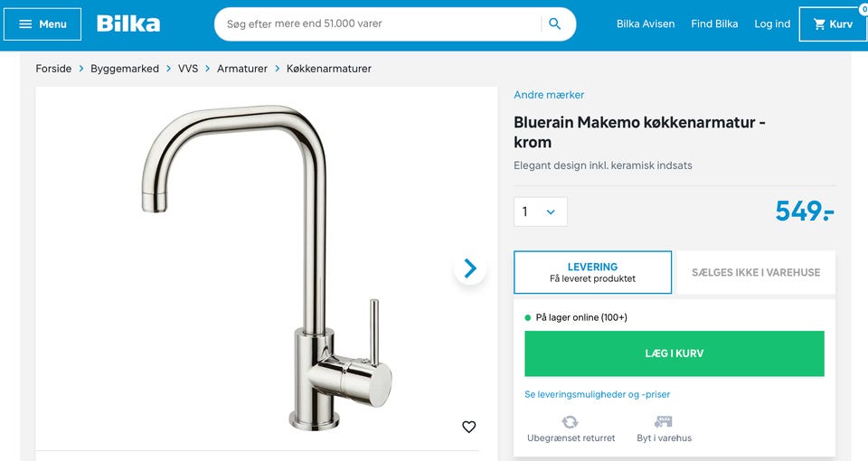Navigate to Byggemarked breadcrumb
Image resolution: width=868 pixels, height=461 pixels.
125,69
